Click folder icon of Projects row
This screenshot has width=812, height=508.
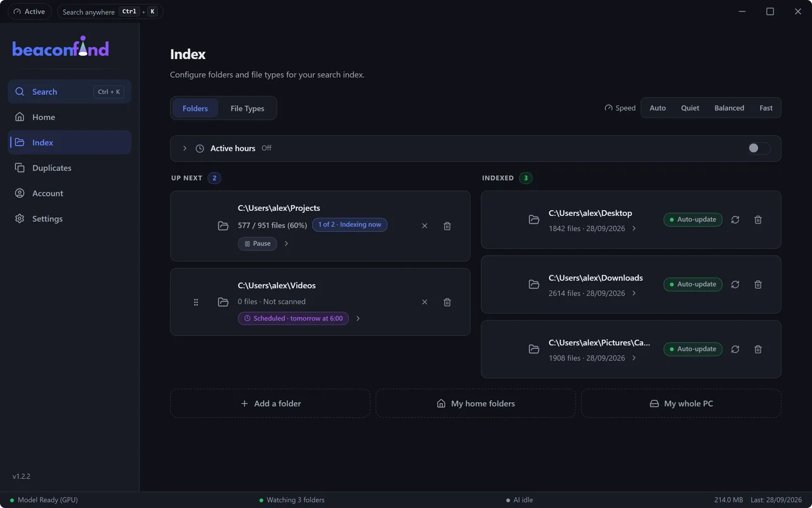tap(223, 226)
